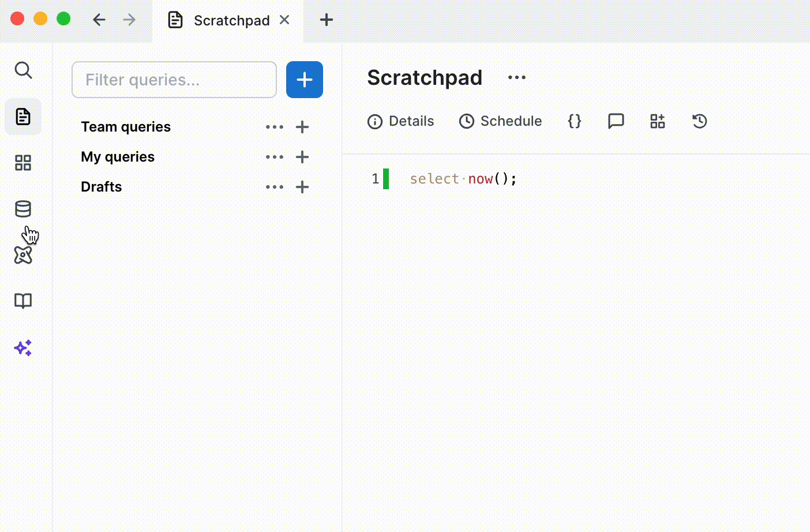Expand the My queries section
Image resolution: width=810 pixels, height=532 pixels.
118,157
